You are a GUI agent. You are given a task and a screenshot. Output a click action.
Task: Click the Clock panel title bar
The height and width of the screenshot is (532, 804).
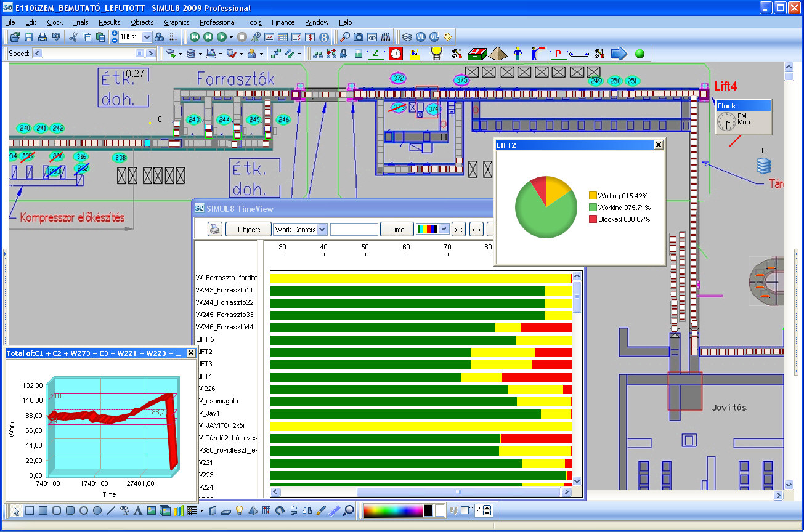click(x=743, y=106)
